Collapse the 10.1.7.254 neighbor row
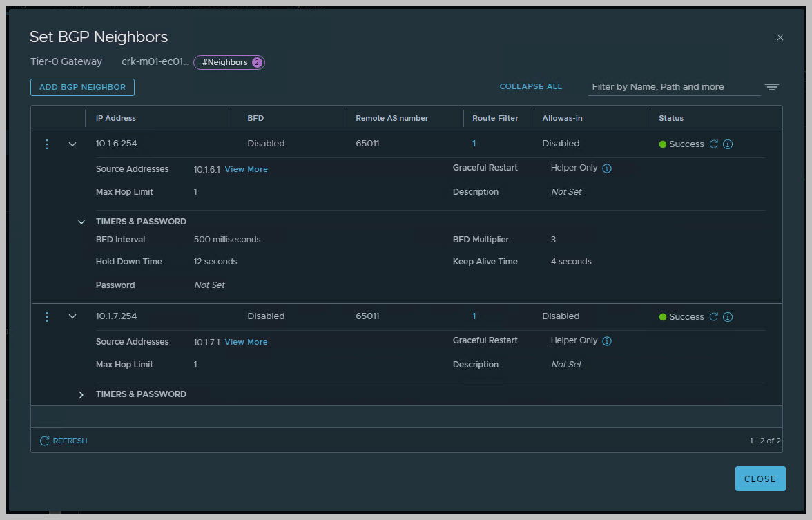 tap(72, 317)
